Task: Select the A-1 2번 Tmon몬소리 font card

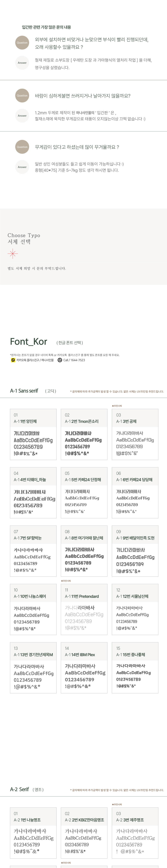Action: tap(84, 434)
